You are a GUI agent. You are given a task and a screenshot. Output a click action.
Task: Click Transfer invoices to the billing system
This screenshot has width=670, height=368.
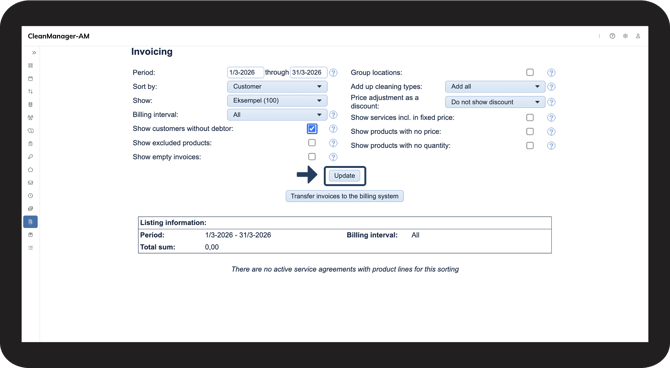(344, 196)
